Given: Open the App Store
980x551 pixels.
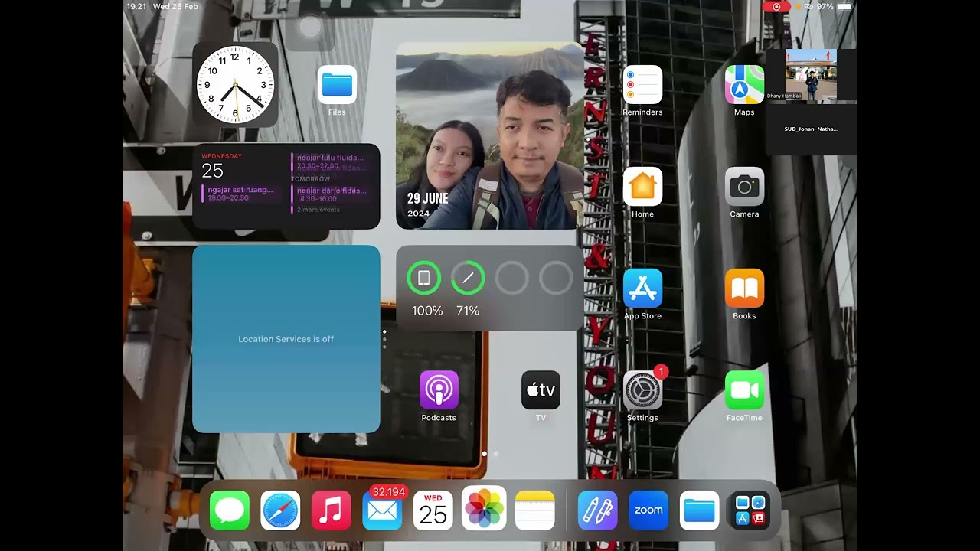Looking at the screenshot, I should pyautogui.click(x=642, y=288).
